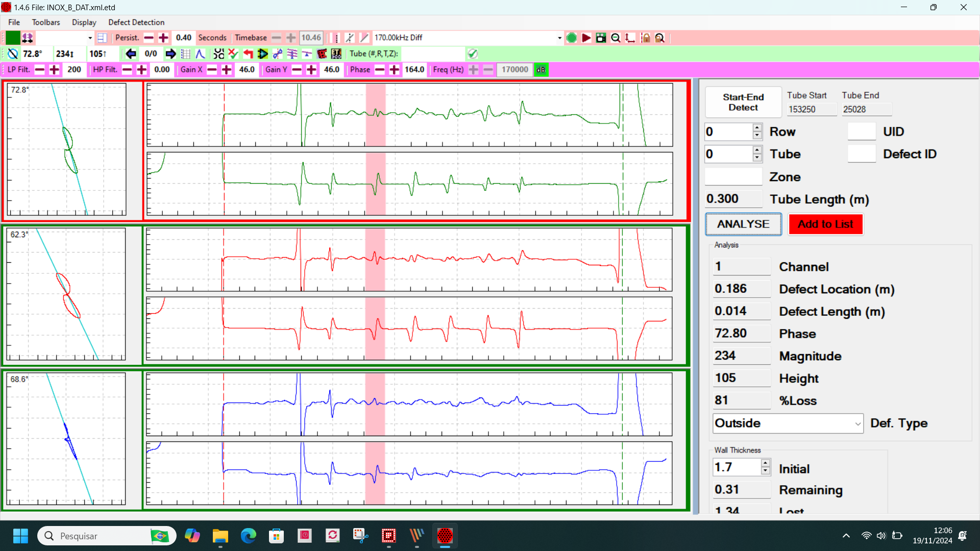
Task: Click the Windows Start button
Action: 20,536
